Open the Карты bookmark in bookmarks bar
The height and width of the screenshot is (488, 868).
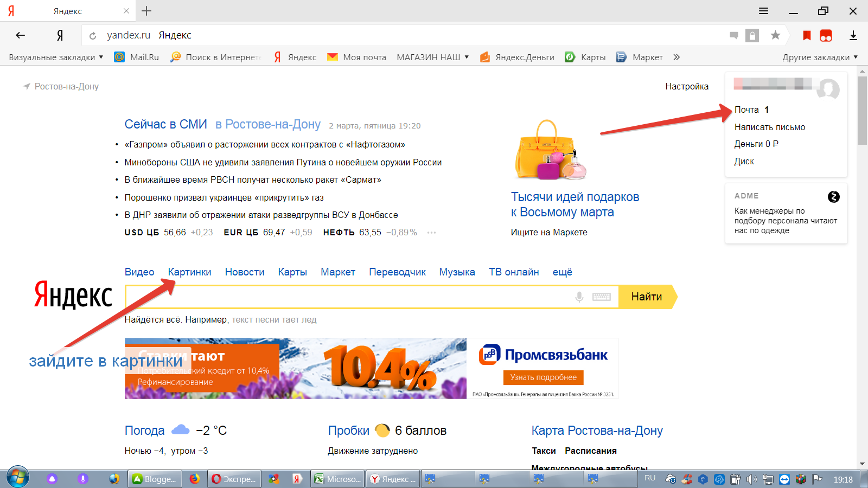[x=585, y=57]
